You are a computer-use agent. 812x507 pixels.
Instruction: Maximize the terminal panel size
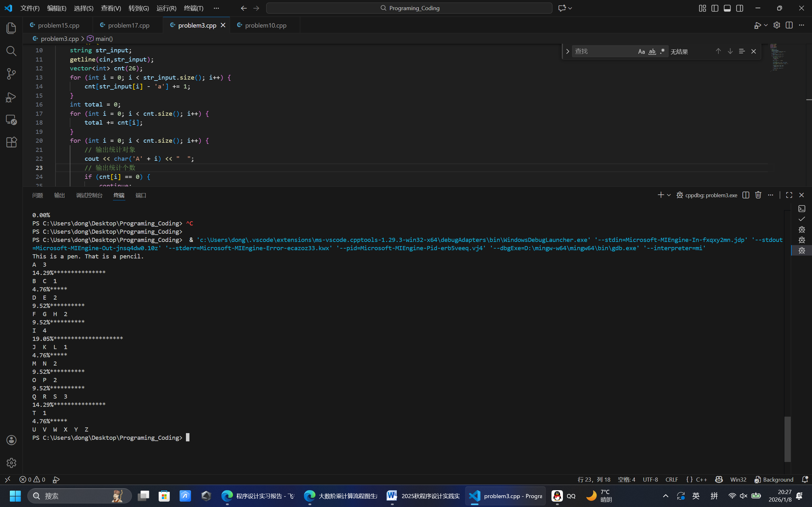point(789,195)
